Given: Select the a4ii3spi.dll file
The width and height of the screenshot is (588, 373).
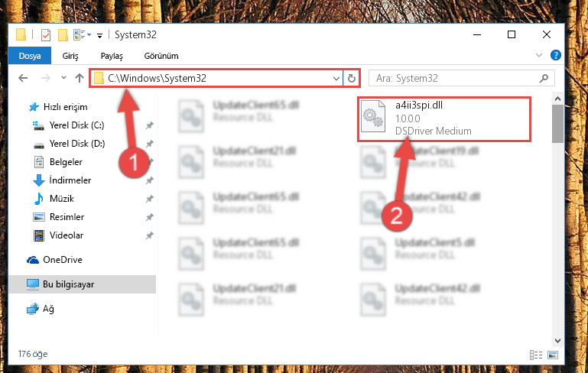Looking at the screenshot, I should pyautogui.click(x=444, y=118).
